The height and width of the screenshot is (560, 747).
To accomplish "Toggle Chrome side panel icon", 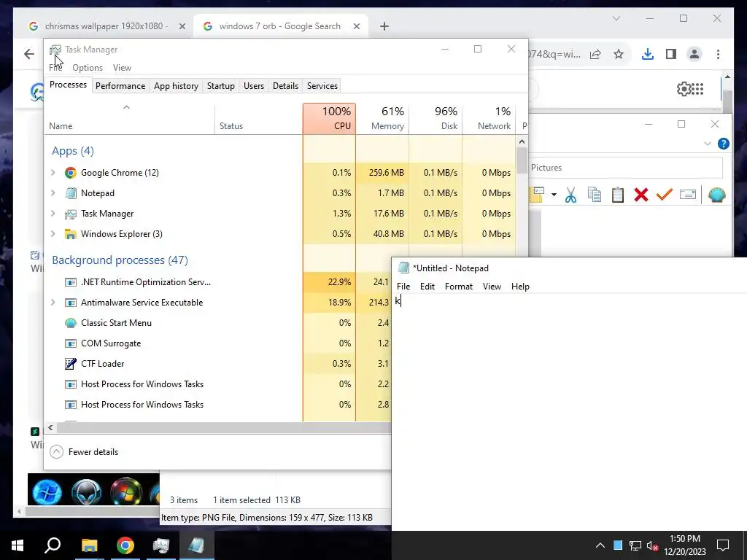I will pyautogui.click(x=671, y=54).
